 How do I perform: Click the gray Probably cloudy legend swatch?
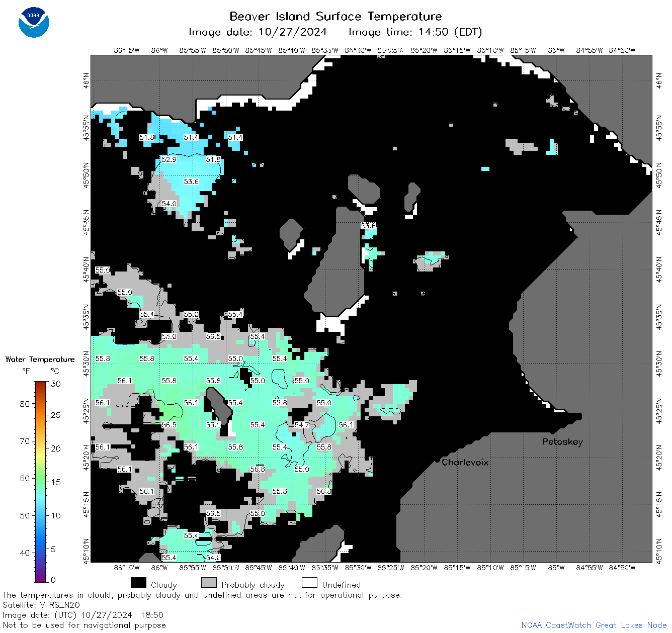click(209, 583)
